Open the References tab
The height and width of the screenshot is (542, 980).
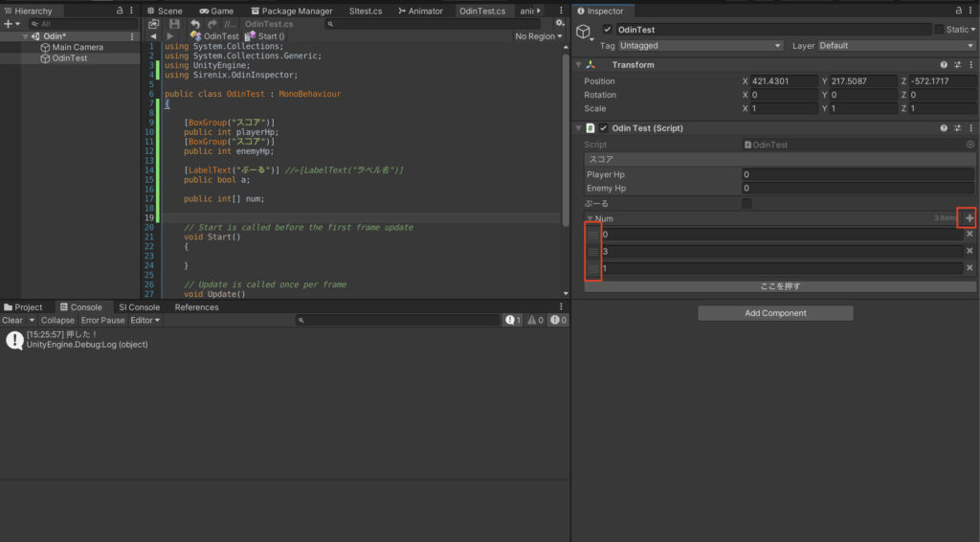pos(197,307)
